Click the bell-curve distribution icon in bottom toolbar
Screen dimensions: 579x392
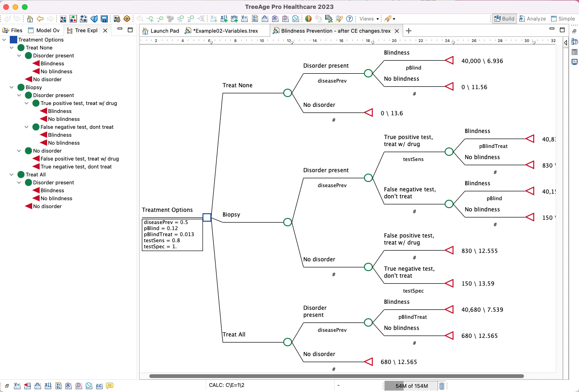click(37, 386)
